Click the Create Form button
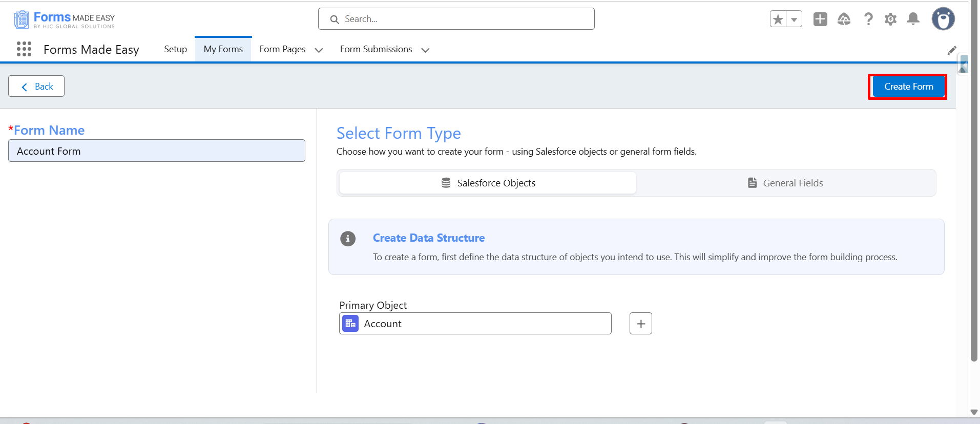Image resolution: width=980 pixels, height=424 pixels. click(x=908, y=87)
